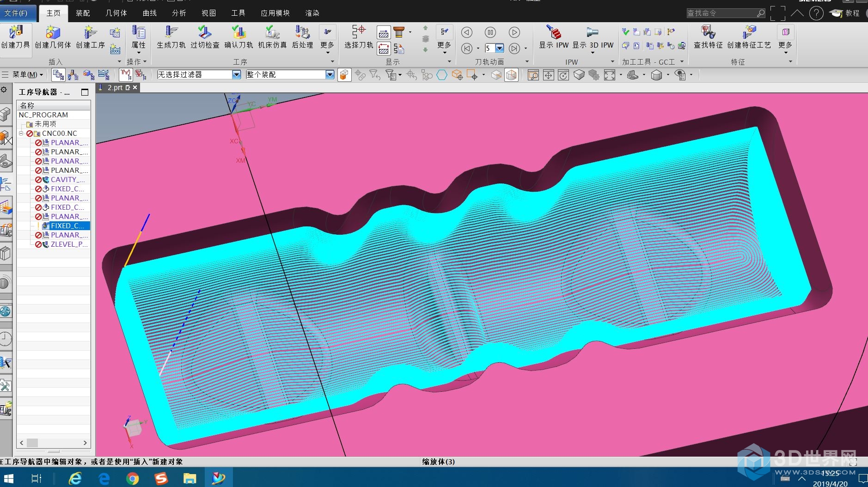Step the animation to the previous position
The image size is (868, 487).
point(467,48)
